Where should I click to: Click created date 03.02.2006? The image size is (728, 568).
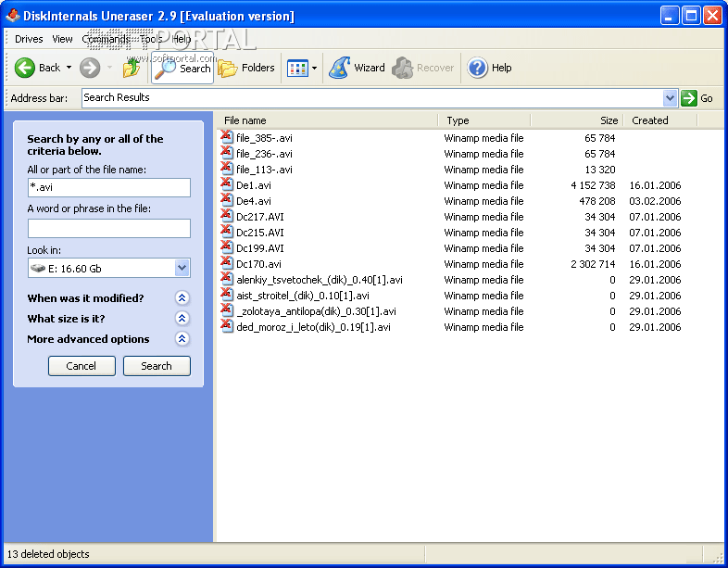click(x=655, y=201)
